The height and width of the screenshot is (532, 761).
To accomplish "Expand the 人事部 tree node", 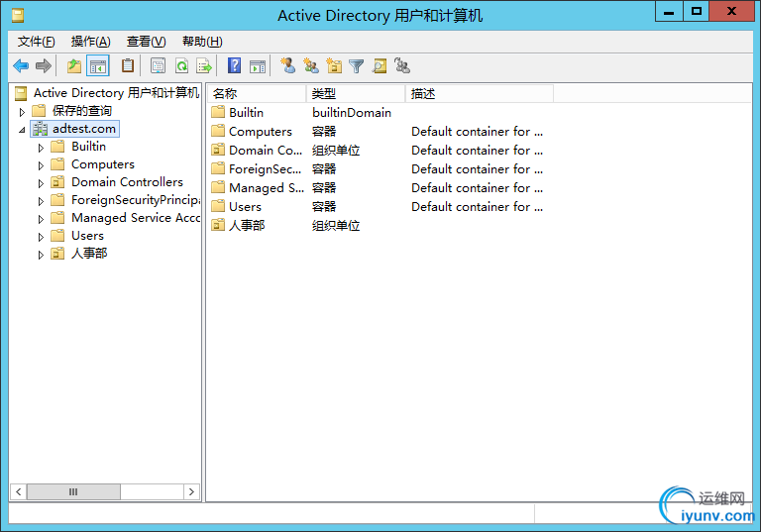I will tap(41, 255).
